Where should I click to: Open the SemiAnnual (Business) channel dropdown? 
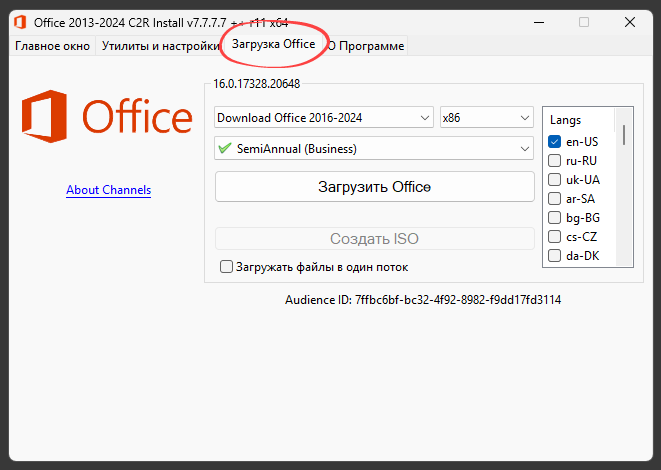(375, 149)
